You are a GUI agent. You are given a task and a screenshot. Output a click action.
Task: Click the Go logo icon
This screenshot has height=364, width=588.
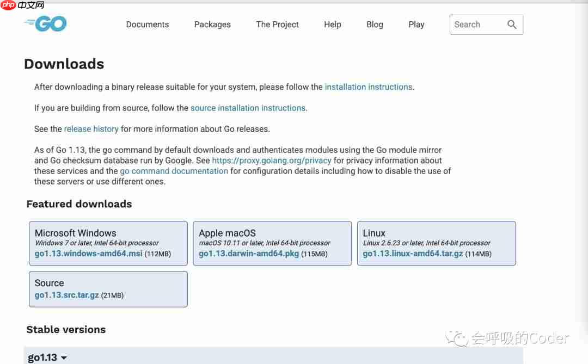46,24
